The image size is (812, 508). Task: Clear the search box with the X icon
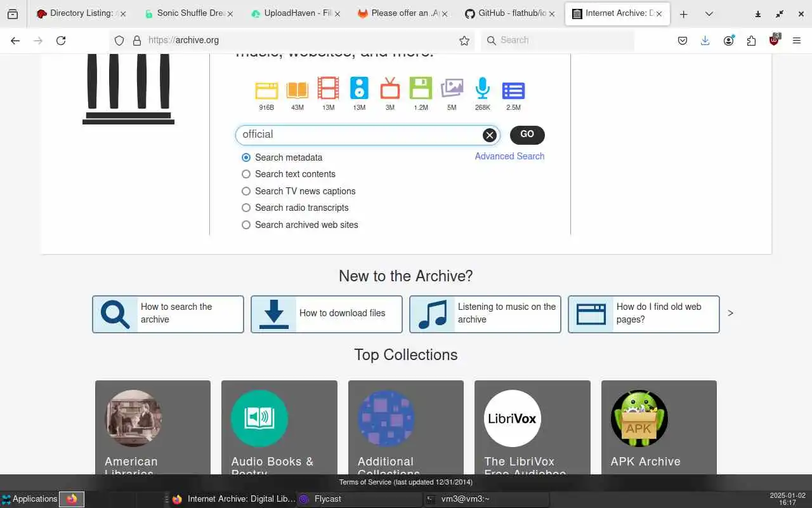pos(489,135)
